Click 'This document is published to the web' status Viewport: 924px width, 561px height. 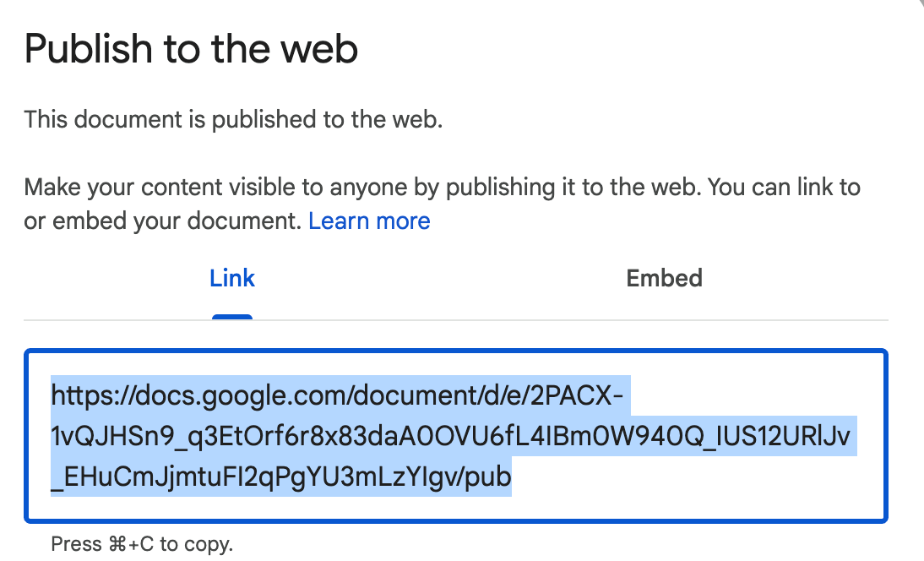[233, 120]
